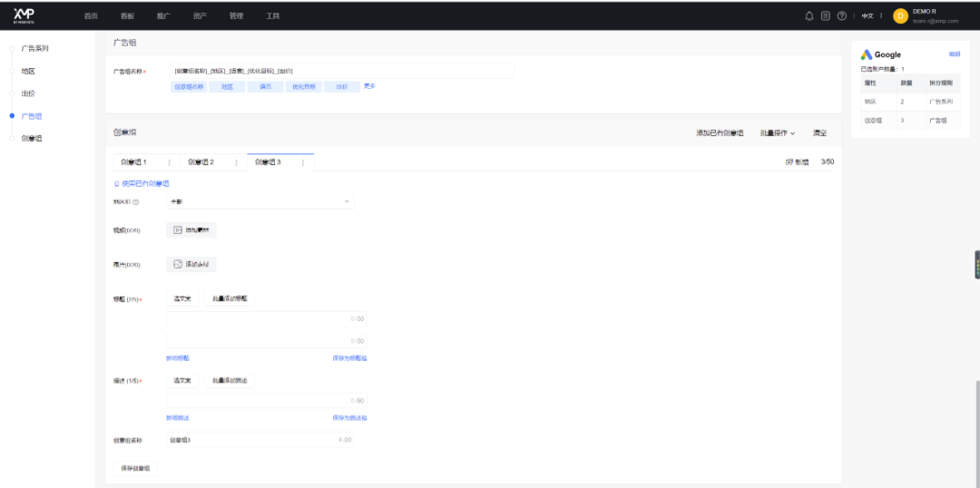Click the 广告系列 cell in summary table
Viewport: 980px width, 488px height.
click(941, 101)
